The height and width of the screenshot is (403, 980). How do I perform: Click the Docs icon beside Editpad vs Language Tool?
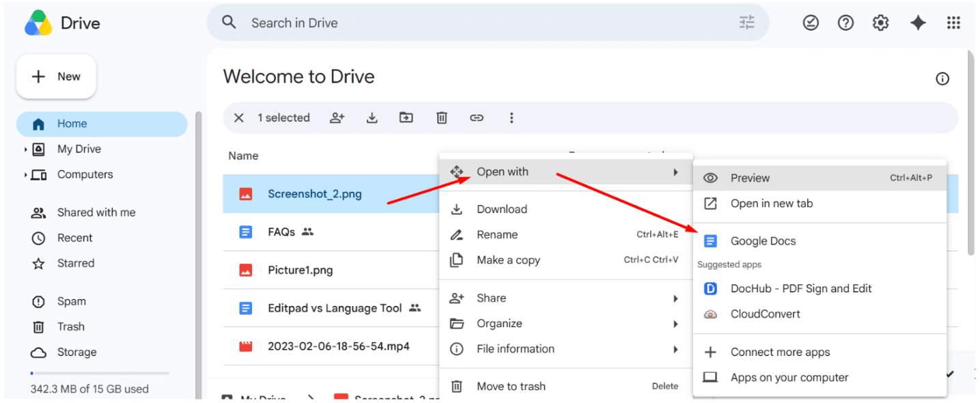246,308
